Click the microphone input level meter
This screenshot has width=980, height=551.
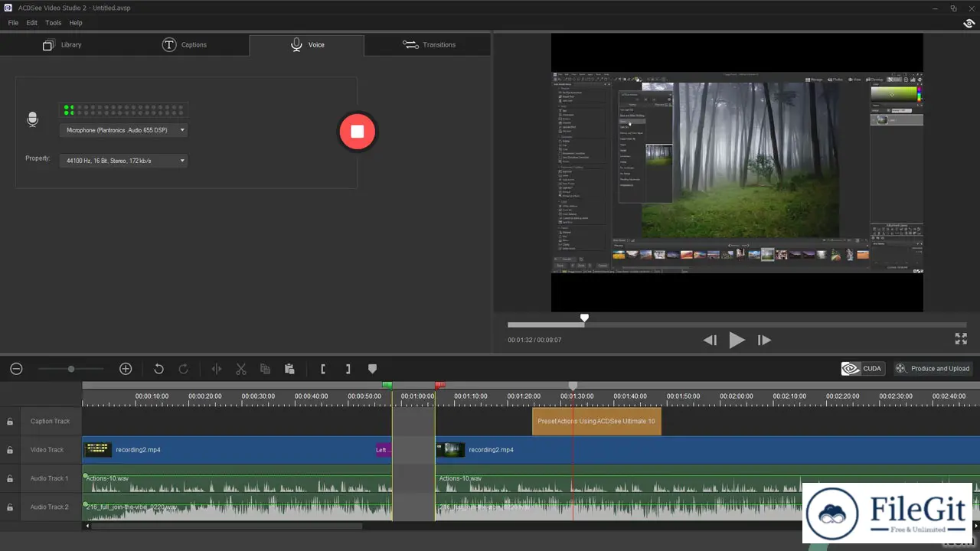tap(124, 110)
